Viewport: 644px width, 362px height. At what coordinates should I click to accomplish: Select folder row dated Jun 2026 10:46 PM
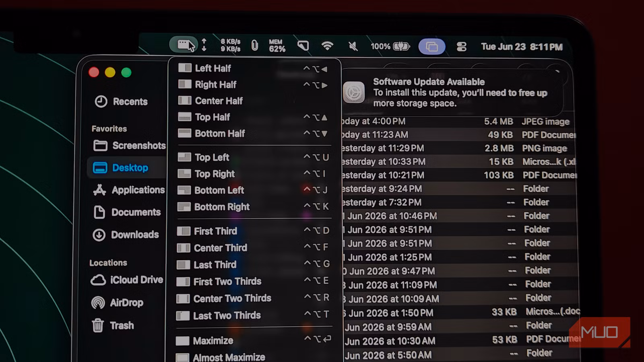[x=459, y=216]
